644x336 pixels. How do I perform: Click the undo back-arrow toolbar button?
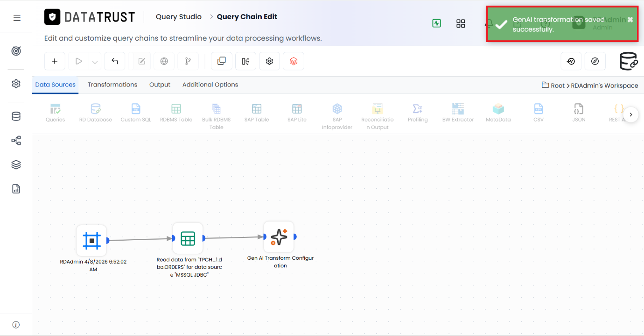click(115, 61)
